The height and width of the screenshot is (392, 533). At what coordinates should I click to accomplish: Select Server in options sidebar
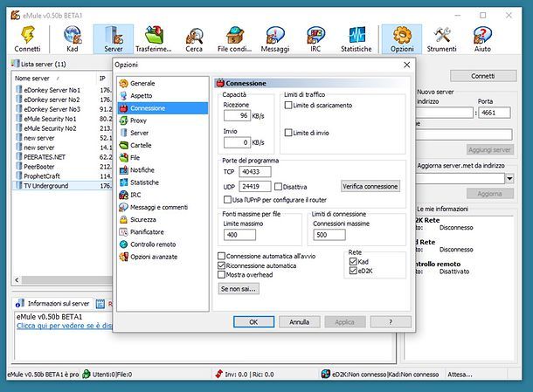[x=139, y=133]
